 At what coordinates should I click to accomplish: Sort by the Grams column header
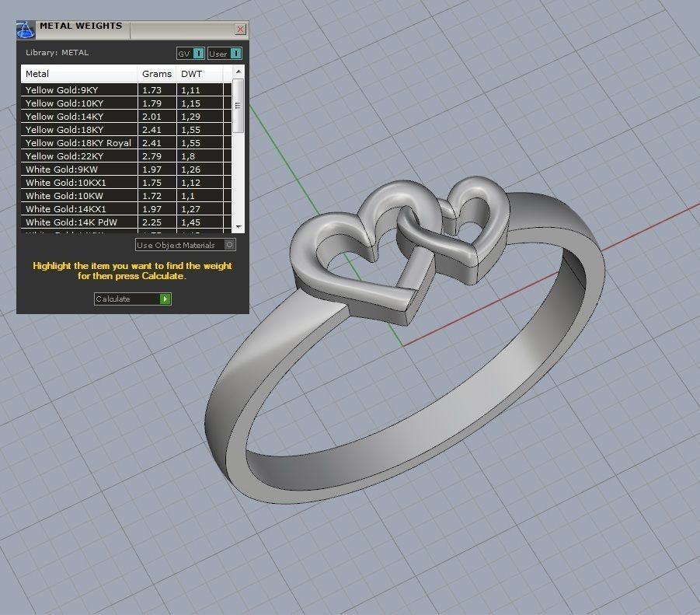[157, 74]
